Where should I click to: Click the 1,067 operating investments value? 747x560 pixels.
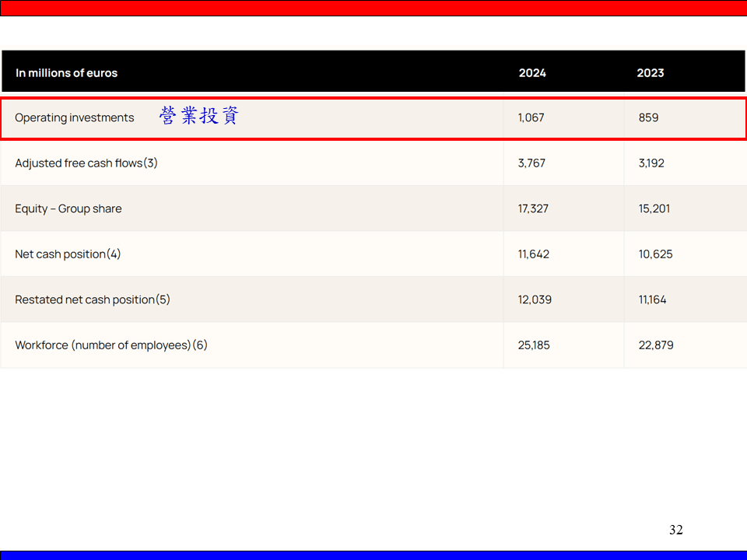pyautogui.click(x=531, y=118)
